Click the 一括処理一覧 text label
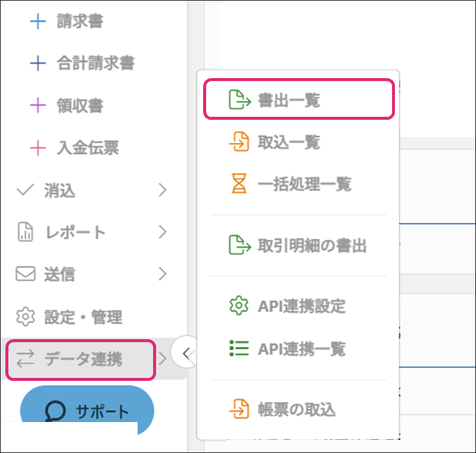Image resolution: width=476 pixels, height=453 pixels. [x=304, y=184]
